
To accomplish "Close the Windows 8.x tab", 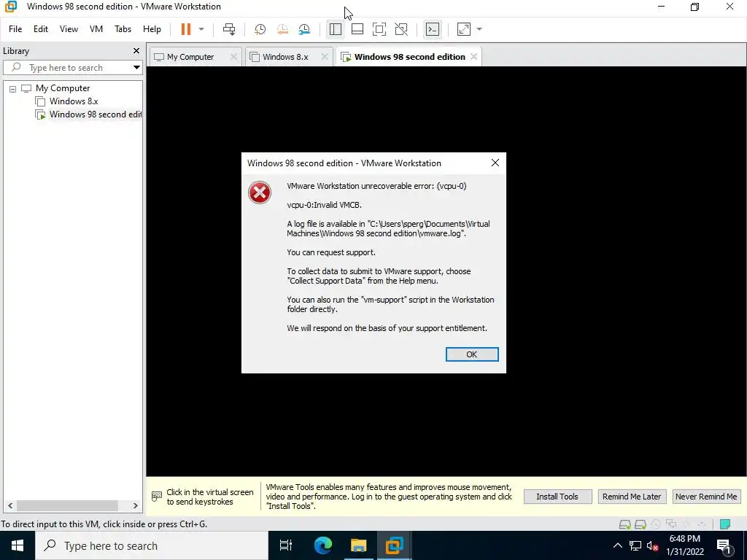I will coord(325,57).
